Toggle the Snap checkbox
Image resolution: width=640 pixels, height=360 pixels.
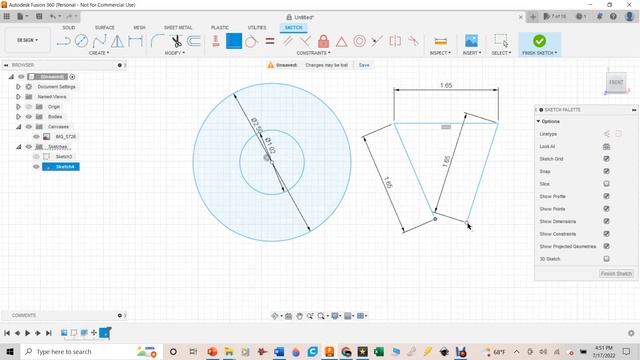607,171
